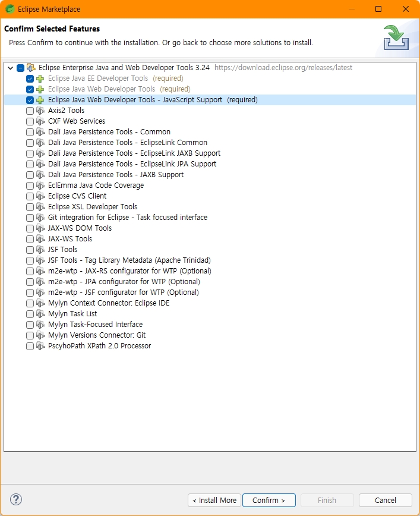
Task: Select the JSF Tools row text
Action: 62,250
